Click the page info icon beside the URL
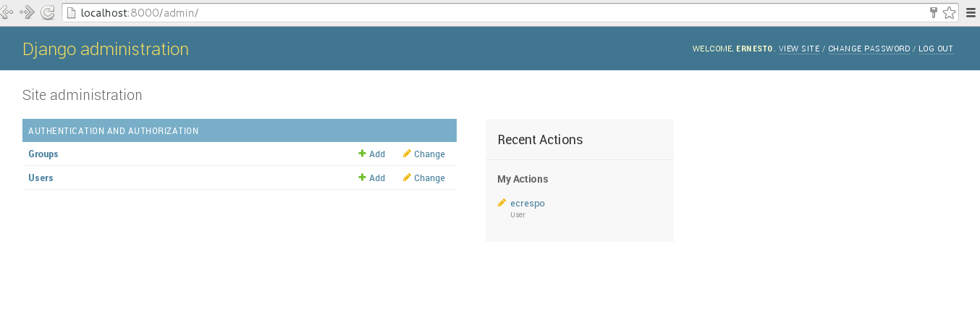 (71, 12)
